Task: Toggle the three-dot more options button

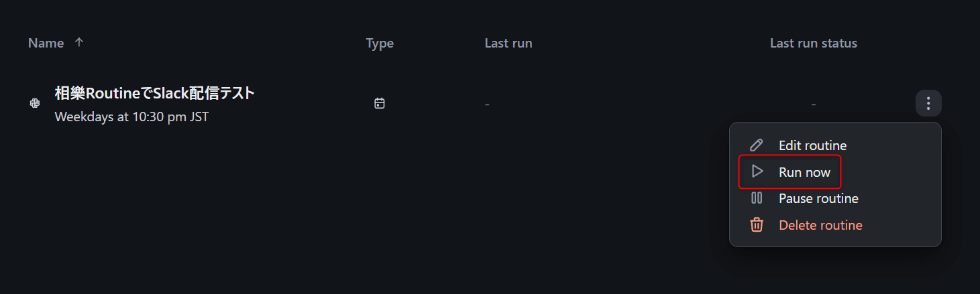Action: pos(928,103)
